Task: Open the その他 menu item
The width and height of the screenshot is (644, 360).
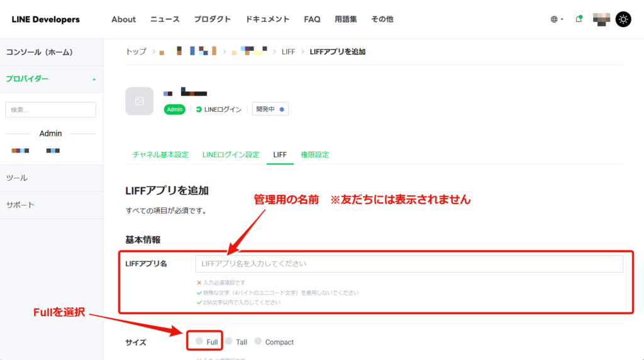Action: pyautogui.click(x=382, y=19)
